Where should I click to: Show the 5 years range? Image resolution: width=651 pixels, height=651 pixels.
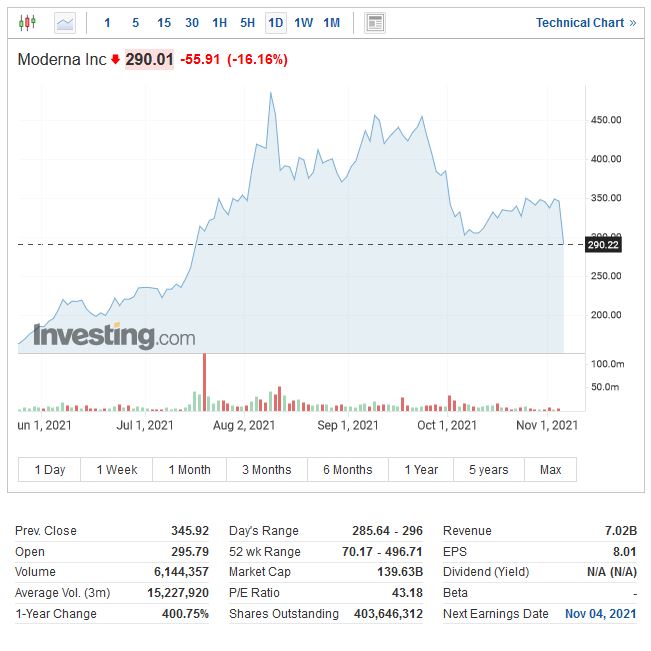[x=489, y=470]
